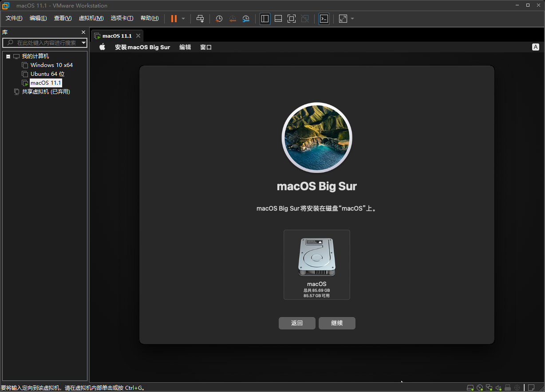Screen dimensions: 545x392
Task: Click the macOS Big Sur heading
Action: pyautogui.click(x=317, y=186)
